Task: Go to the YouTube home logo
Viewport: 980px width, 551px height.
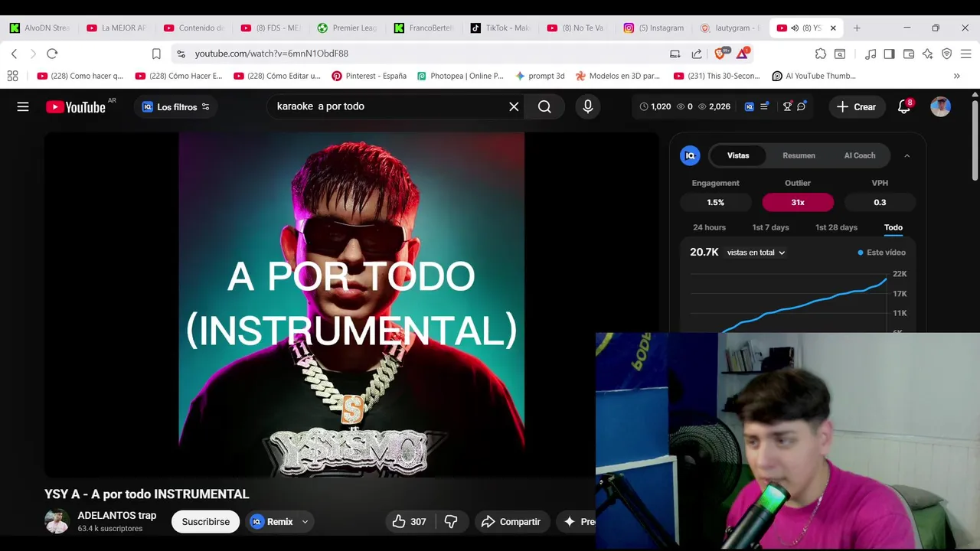Action: click(76, 107)
